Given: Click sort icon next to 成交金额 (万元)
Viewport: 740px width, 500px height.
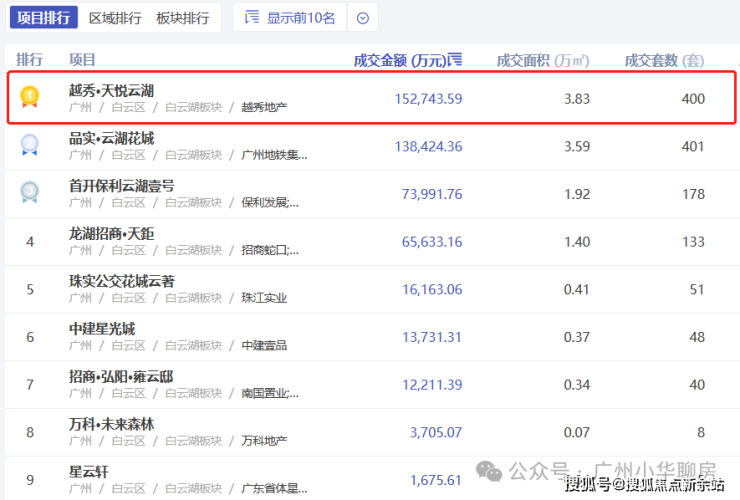Looking at the screenshot, I should point(455,60).
